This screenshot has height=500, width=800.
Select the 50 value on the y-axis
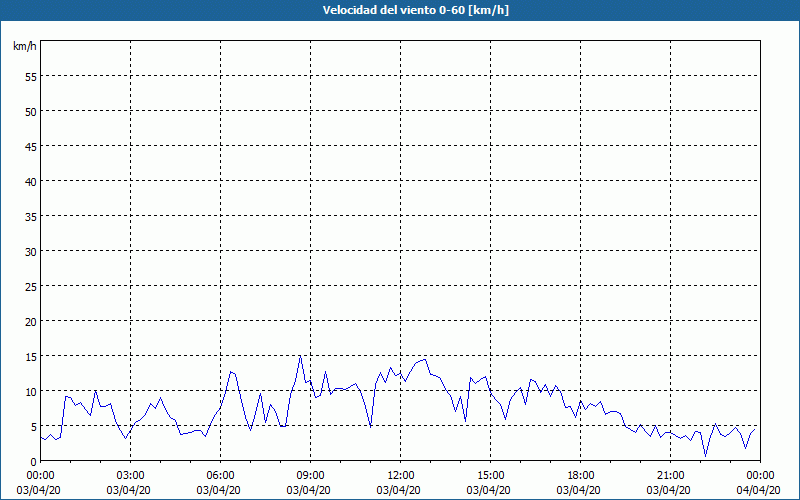[x=30, y=111]
